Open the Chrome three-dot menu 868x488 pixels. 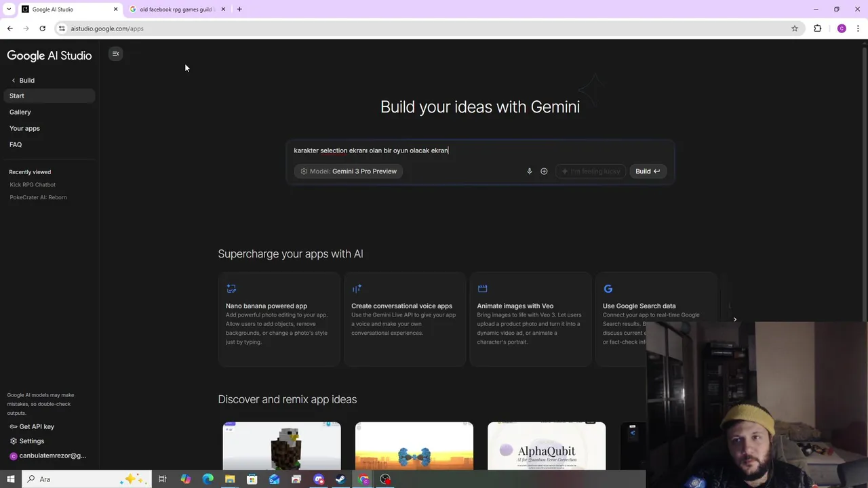pyautogui.click(x=858, y=28)
